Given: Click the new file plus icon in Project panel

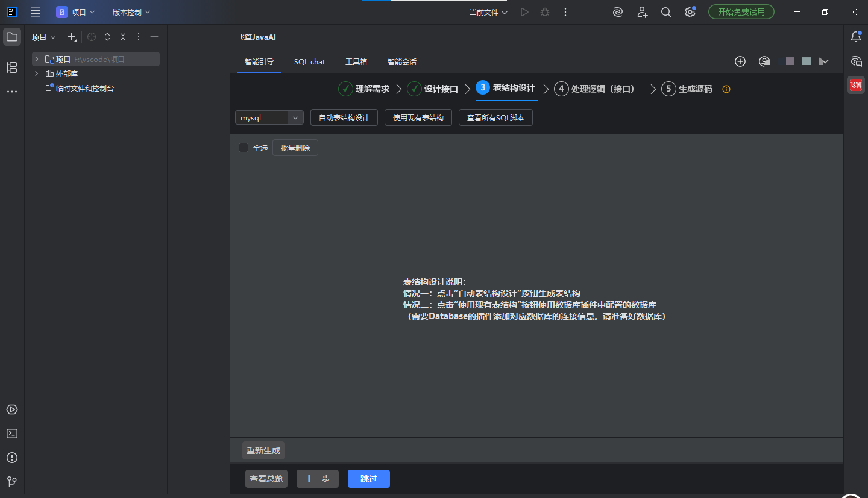Looking at the screenshot, I should click(x=71, y=37).
